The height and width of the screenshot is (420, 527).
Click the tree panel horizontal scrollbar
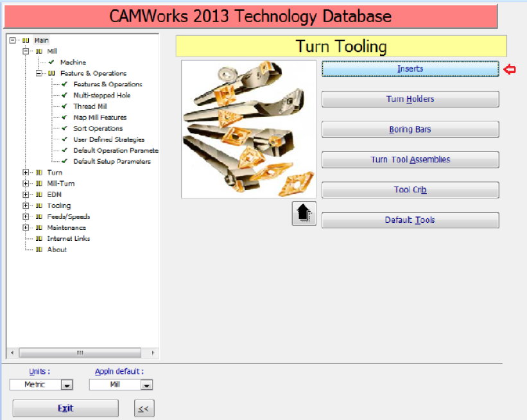coord(80,353)
